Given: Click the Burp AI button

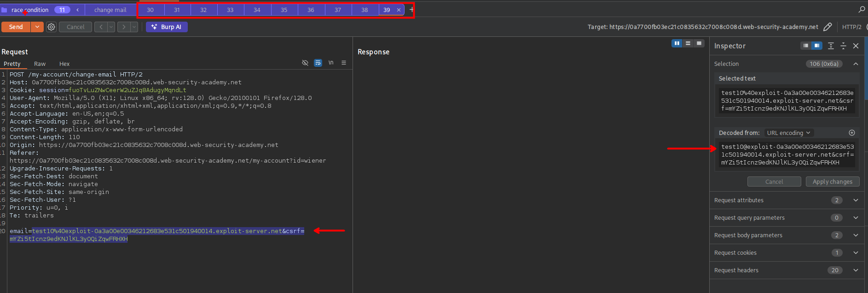Looking at the screenshot, I should (167, 27).
